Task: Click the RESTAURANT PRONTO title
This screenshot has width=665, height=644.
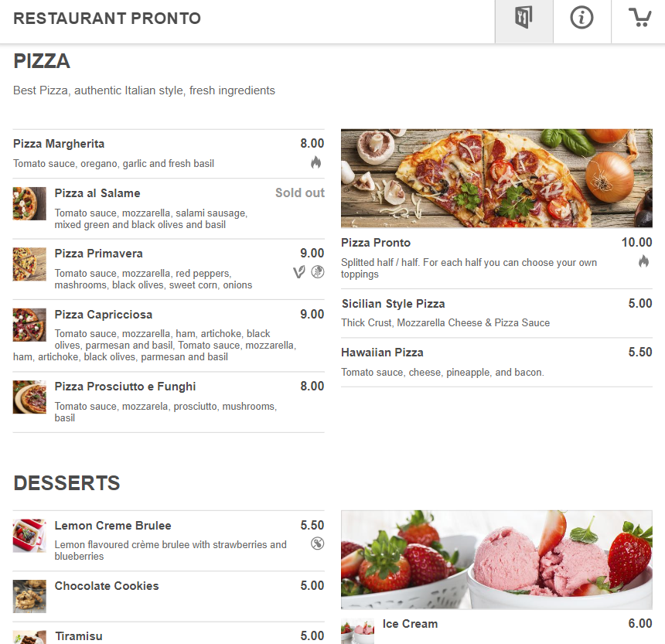Action: point(107,19)
